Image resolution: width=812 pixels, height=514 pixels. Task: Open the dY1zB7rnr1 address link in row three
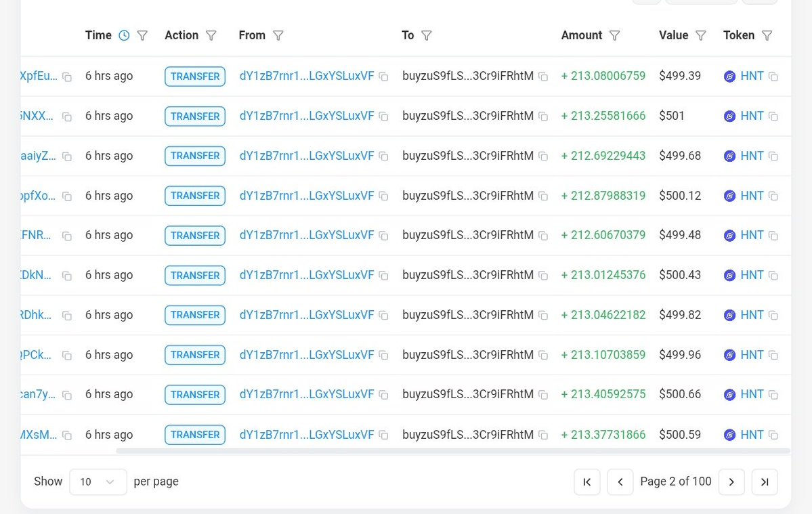coord(306,155)
